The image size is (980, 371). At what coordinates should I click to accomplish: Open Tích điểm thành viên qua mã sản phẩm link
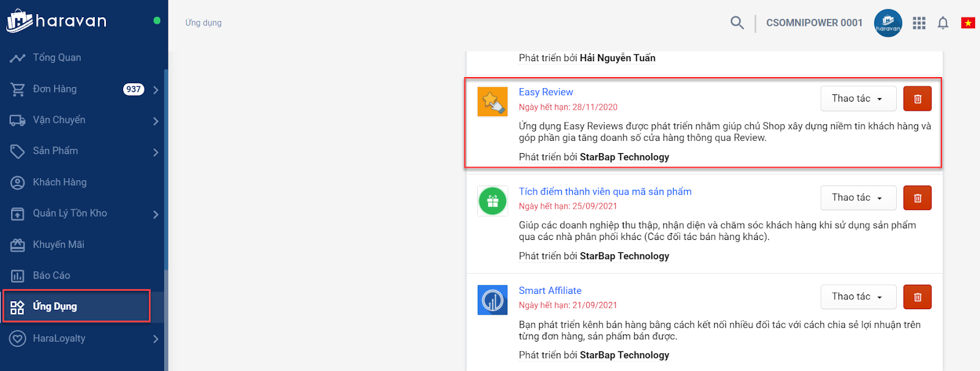[x=605, y=192]
